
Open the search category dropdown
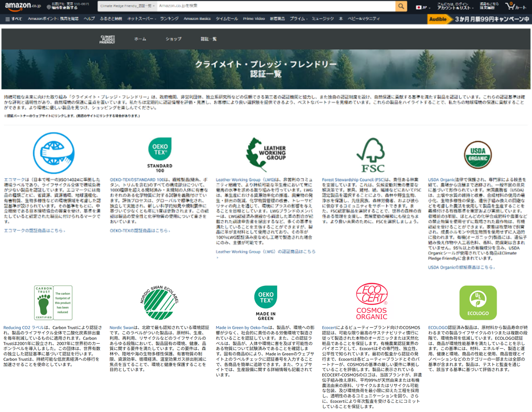pyautogui.click(x=127, y=6)
